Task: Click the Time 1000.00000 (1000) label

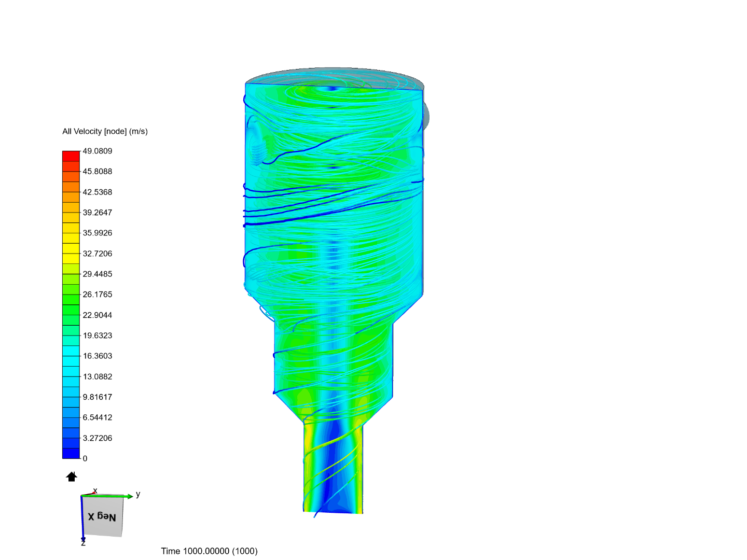Action: coord(209,551)
